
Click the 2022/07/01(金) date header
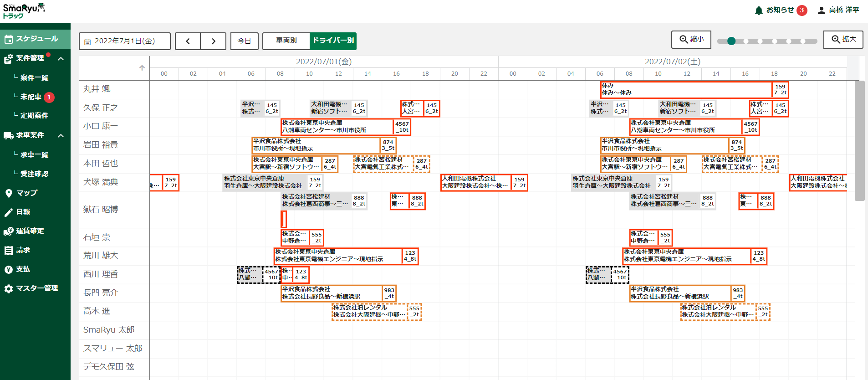[324, 62]
